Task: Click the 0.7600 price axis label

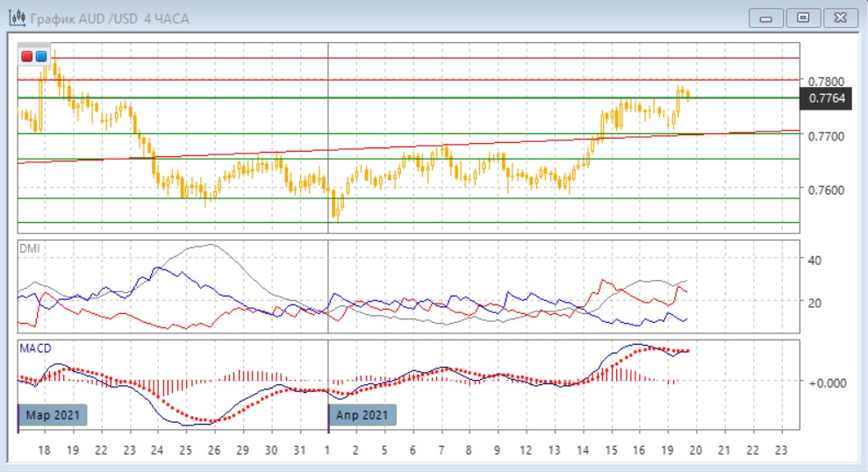Action: [825, 190]
